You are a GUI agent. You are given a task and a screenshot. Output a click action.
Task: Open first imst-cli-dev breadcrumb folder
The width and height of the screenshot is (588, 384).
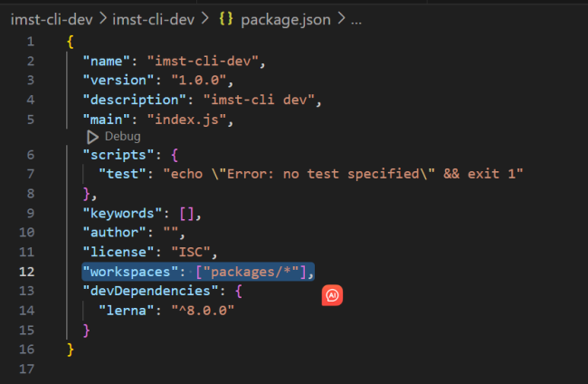[52, 20]
